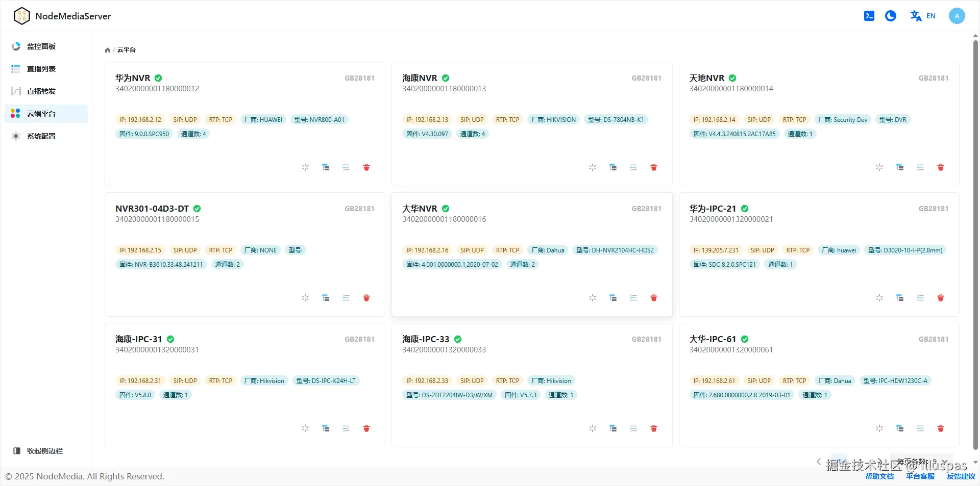The height and width of the screenshot is (486, 980).
Task: Open channel tree for 大华-IPC-61
Action: click(900, 428)
